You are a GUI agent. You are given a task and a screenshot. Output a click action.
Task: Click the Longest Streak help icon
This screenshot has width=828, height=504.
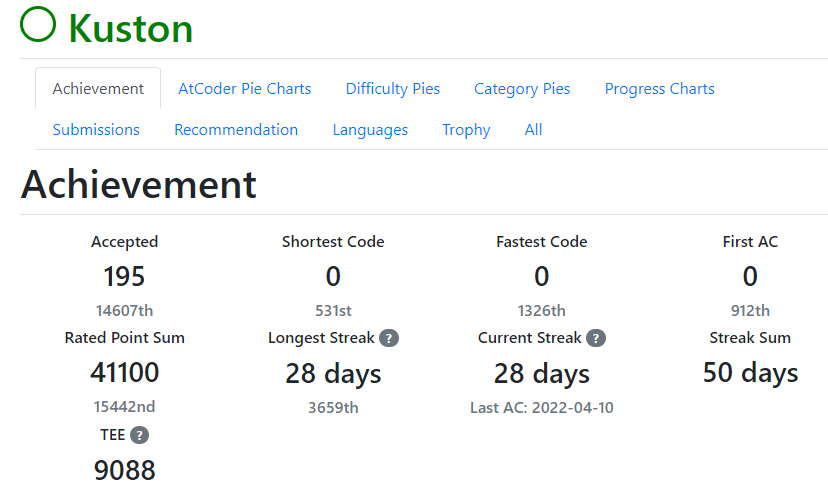click(389, 338)
